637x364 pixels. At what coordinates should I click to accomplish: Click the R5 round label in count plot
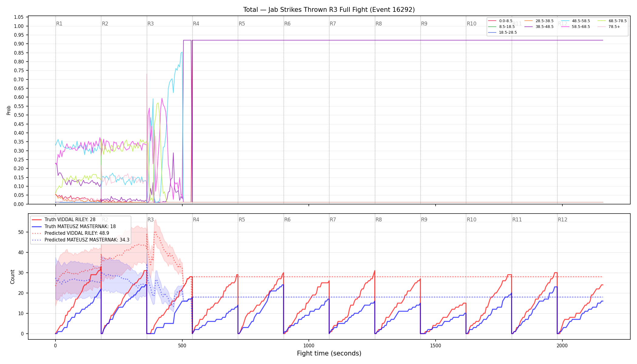point(242,220)
